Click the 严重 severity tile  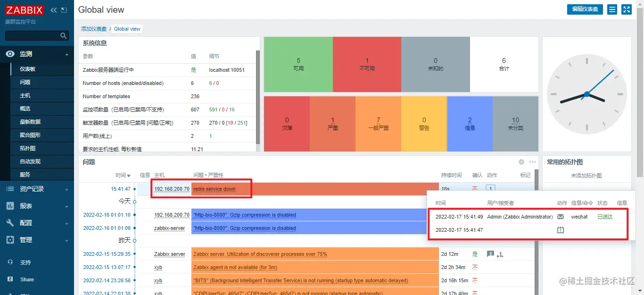pyautogui.click(x=333, y=124)
